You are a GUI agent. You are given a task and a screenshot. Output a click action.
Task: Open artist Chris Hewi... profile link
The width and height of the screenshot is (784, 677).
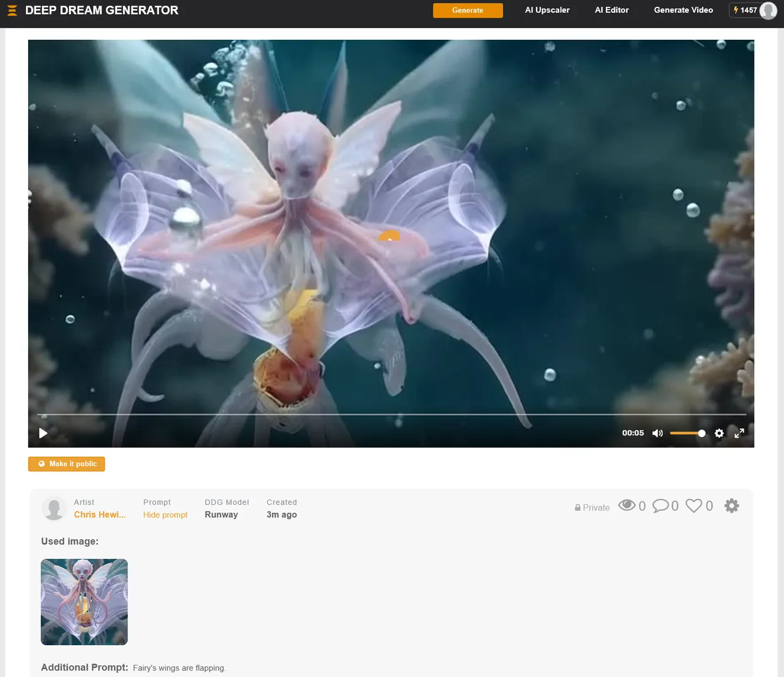click(100, 515)
